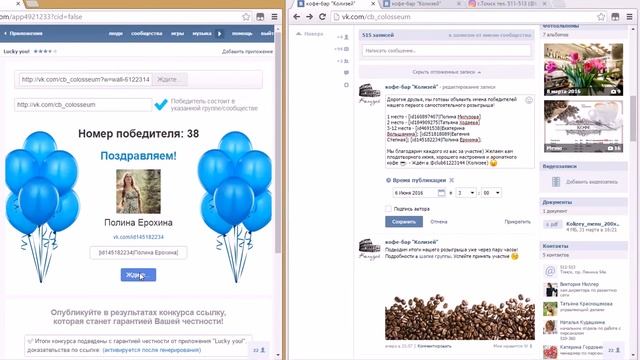
Task: Collapse the Скрыть отложенные записи bar
Action: click(447, 72)
